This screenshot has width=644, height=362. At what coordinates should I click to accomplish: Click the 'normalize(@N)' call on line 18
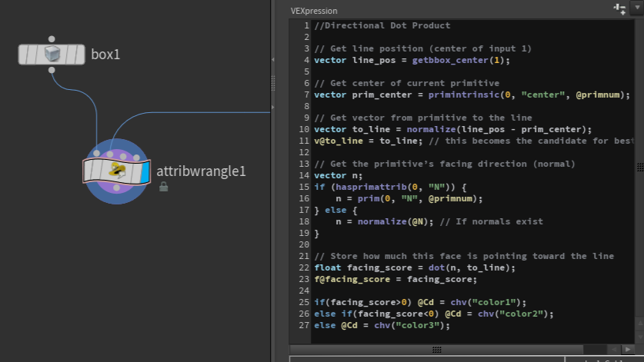tap(392, 221)
